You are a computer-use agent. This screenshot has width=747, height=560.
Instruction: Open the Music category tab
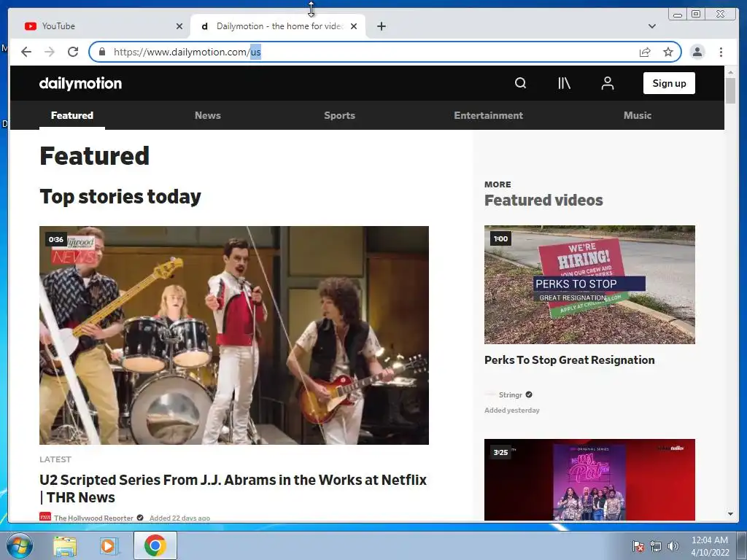coord(638,115)
